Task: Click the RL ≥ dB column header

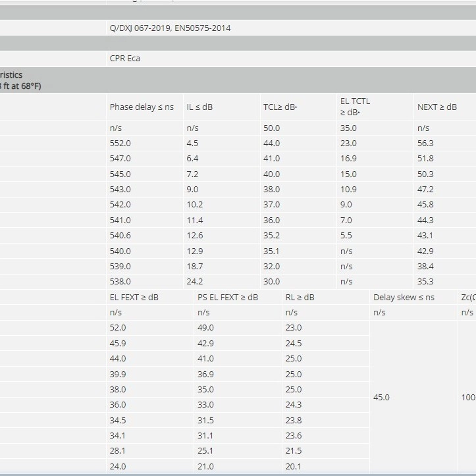Action: point(300,298)
